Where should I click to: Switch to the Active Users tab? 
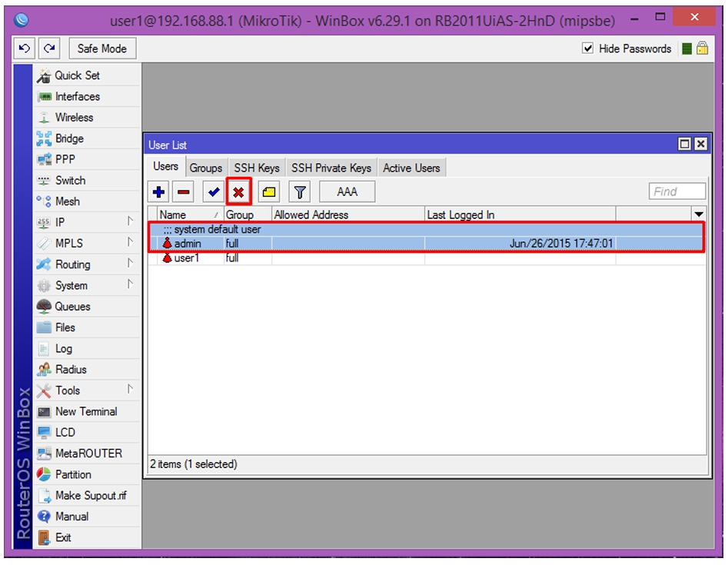click(412, 168)
